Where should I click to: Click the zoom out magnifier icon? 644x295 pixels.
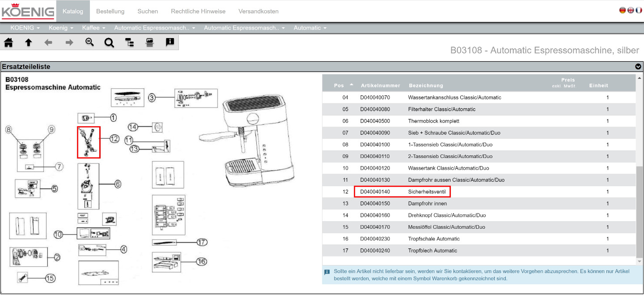tap(89, 43)
